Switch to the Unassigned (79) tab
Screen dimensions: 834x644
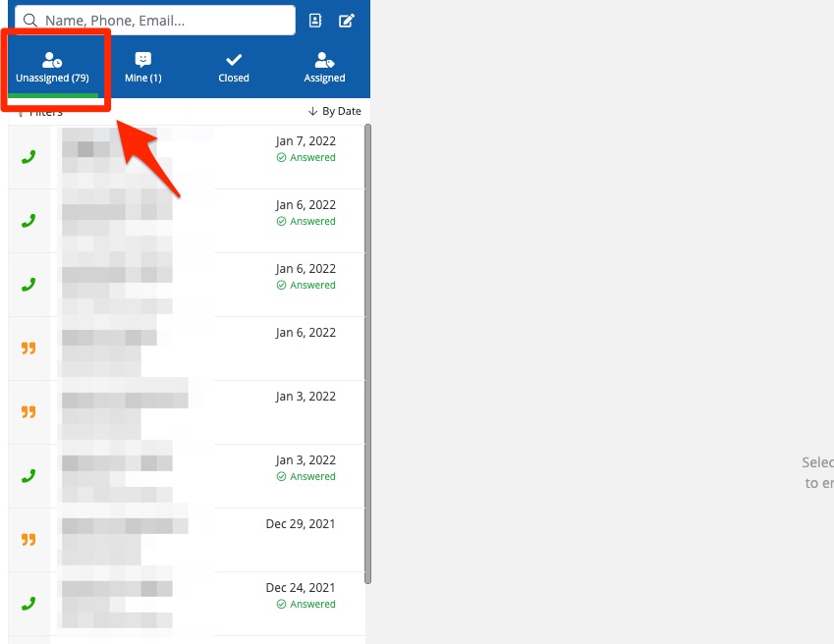tap(53, 67)
